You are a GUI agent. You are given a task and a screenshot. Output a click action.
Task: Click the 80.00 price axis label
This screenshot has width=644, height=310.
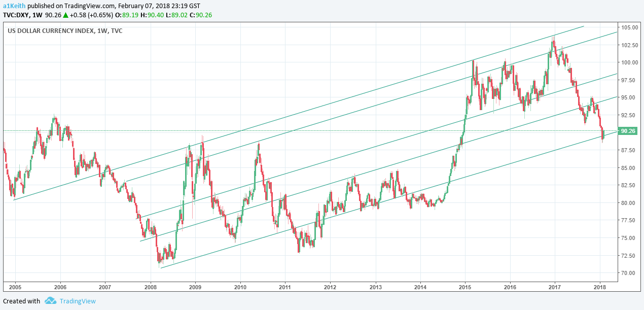(628, 203)
